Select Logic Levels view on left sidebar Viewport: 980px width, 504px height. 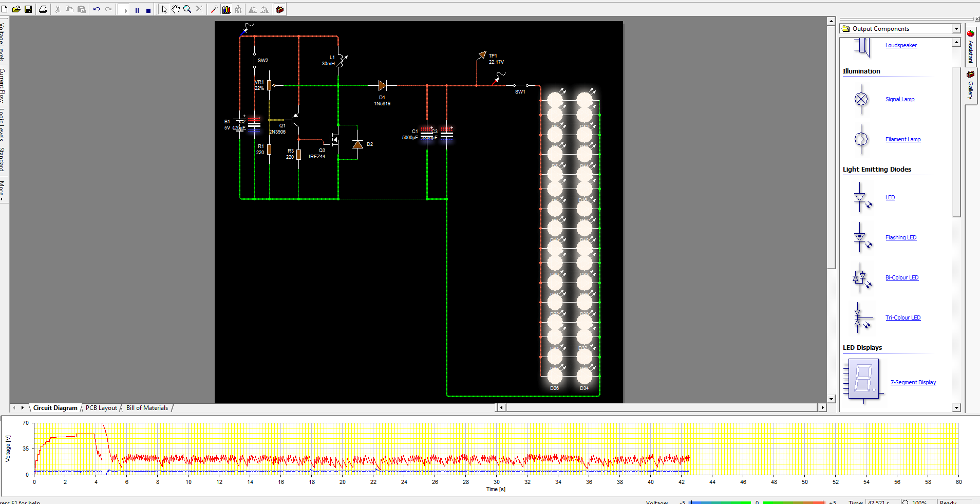[3, 124]
